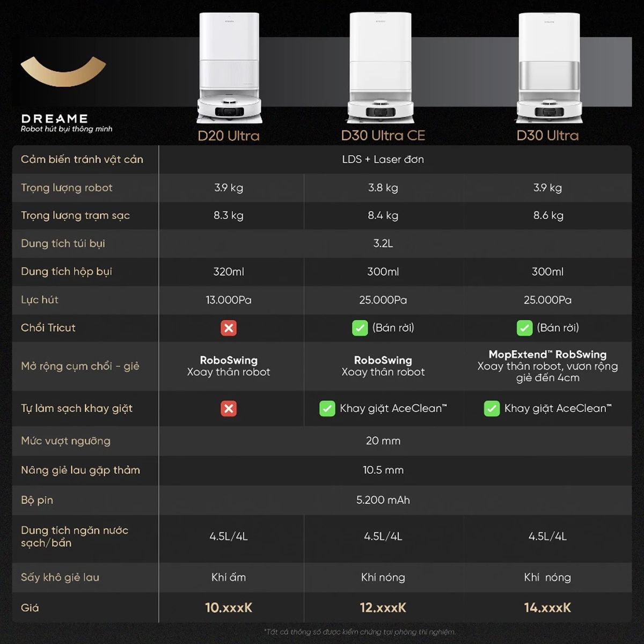This screenshot has width=644, height=644.
Task: Click the 12.xxxK price
Action: coord(383,608)
